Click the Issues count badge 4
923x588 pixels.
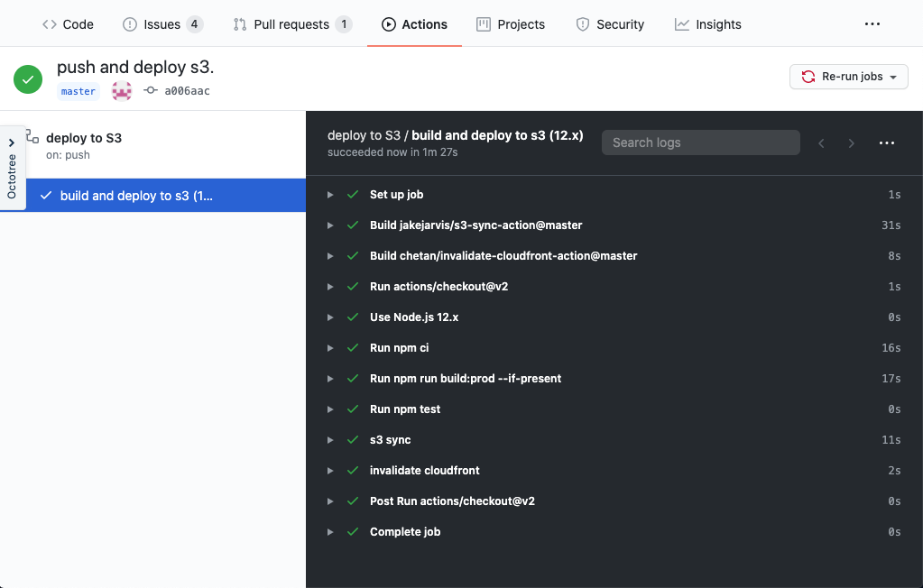tap(194, 24)
